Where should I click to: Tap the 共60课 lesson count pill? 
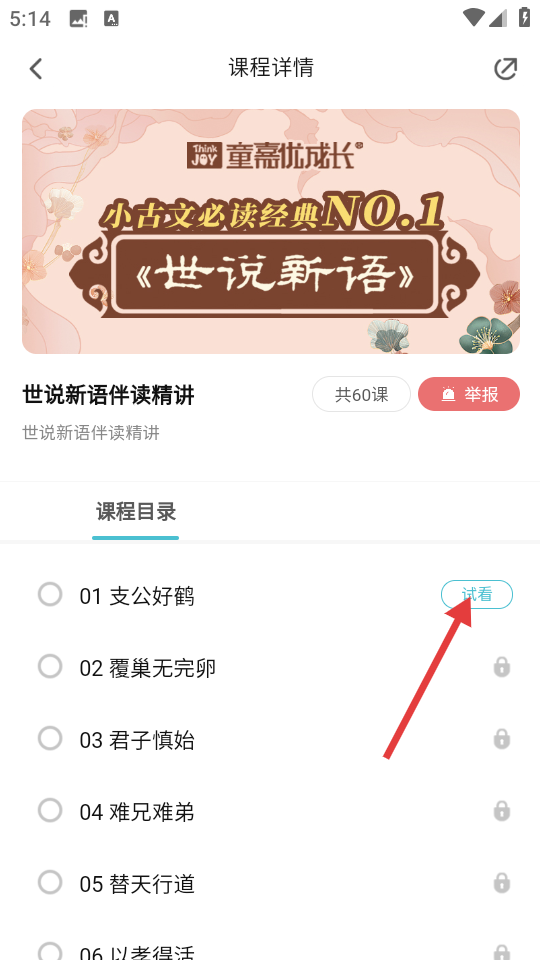pos(361,394)
